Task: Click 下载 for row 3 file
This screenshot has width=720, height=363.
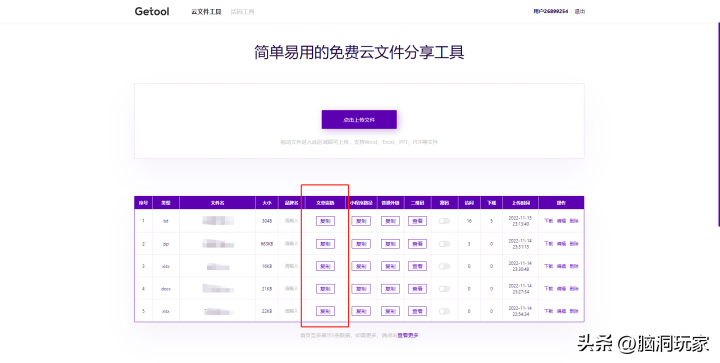Action: pos(549,266)
